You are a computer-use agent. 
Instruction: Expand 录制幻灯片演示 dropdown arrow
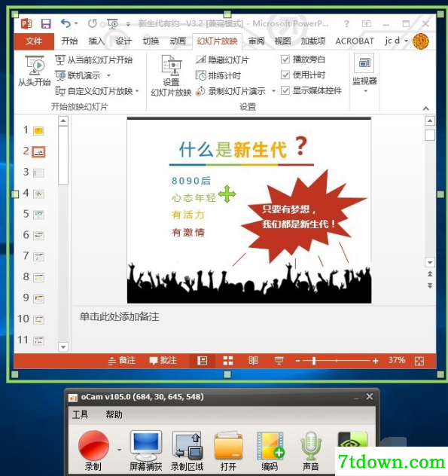point(273,91)
